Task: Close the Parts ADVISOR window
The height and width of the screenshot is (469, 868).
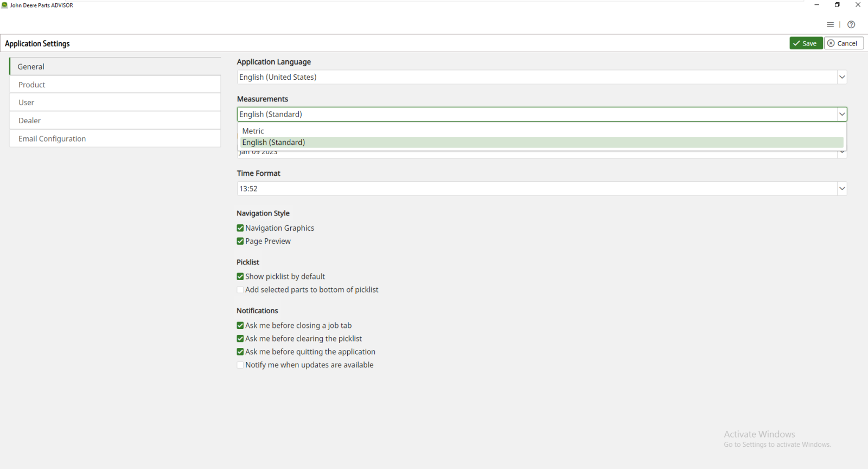Action: tap(858, 5)
